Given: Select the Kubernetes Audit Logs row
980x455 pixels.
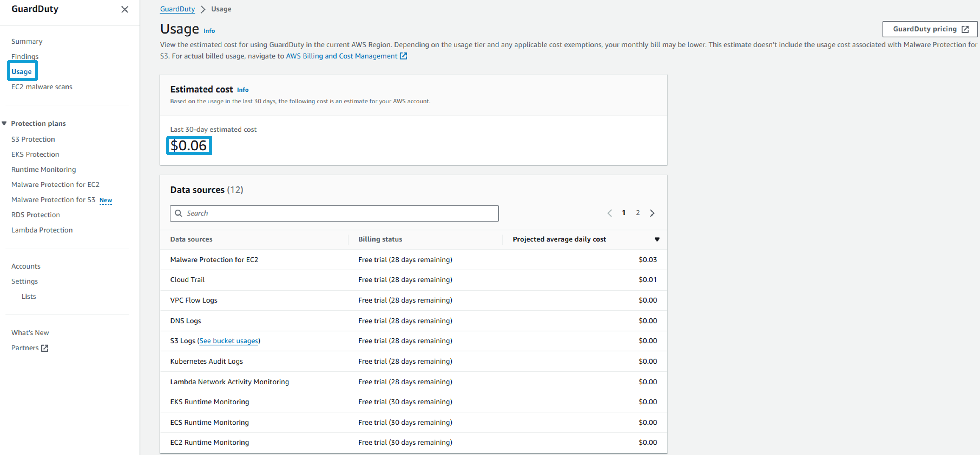Looking at the screenshot, I should coord(414,362).
